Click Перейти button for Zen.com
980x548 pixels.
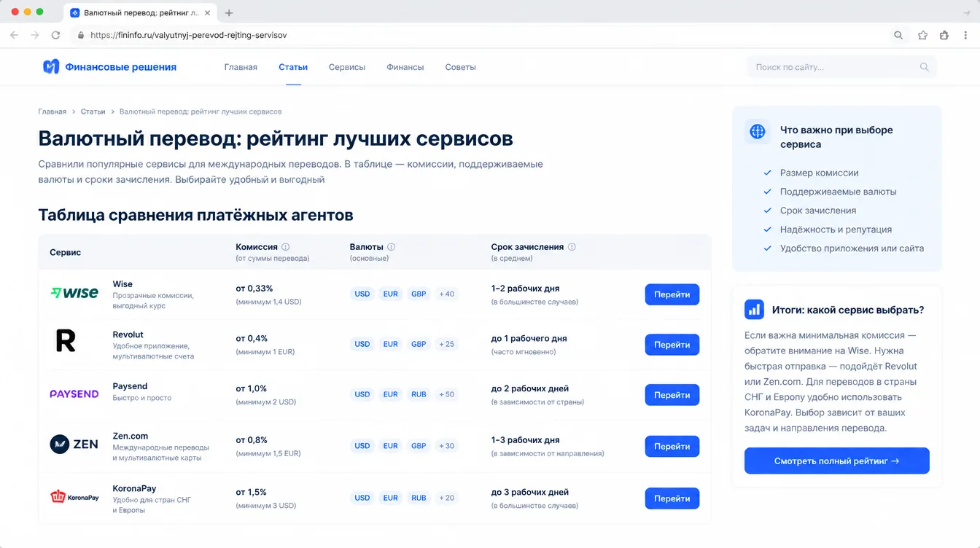[x=672, y=447]
